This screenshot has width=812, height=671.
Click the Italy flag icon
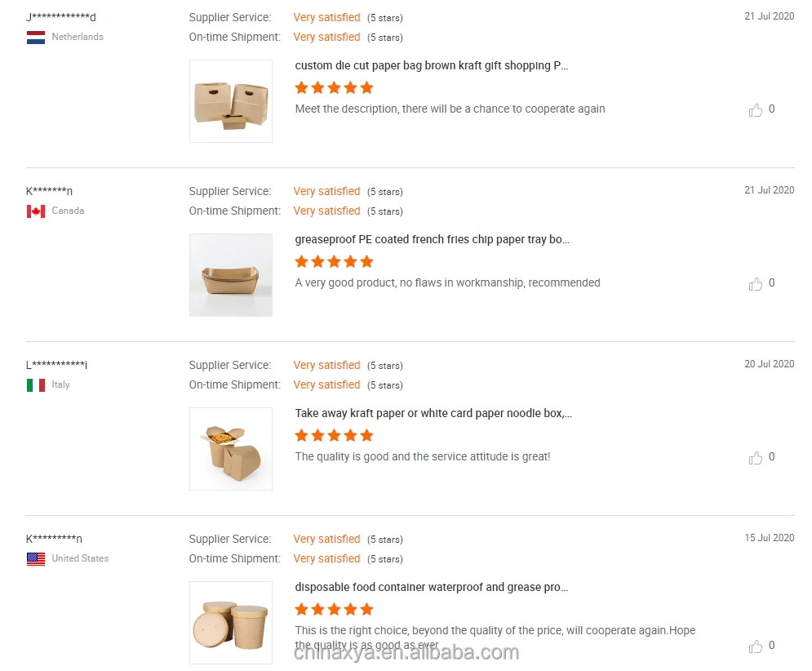(x=36, y=385)
